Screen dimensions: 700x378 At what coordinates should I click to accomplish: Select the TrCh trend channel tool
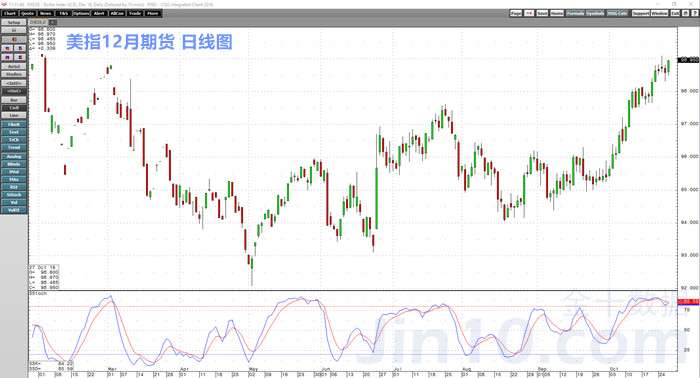pos(14,140)
